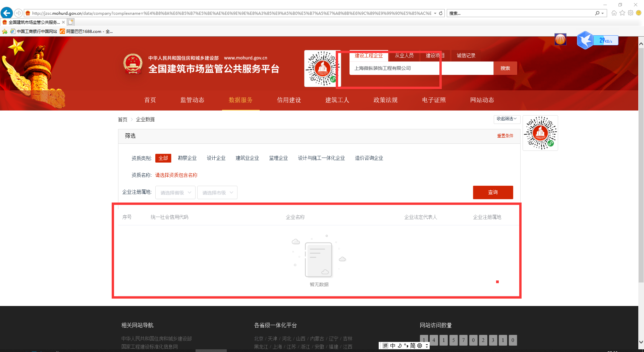Image resolution: width=644 pixels, height=352 pixels.
Task: Choose the 全部 qualification category option
Action: [163, 158]
